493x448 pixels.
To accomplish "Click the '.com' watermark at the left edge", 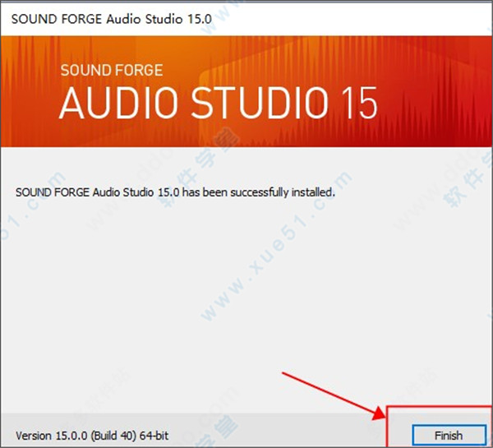I will (31, 205).
